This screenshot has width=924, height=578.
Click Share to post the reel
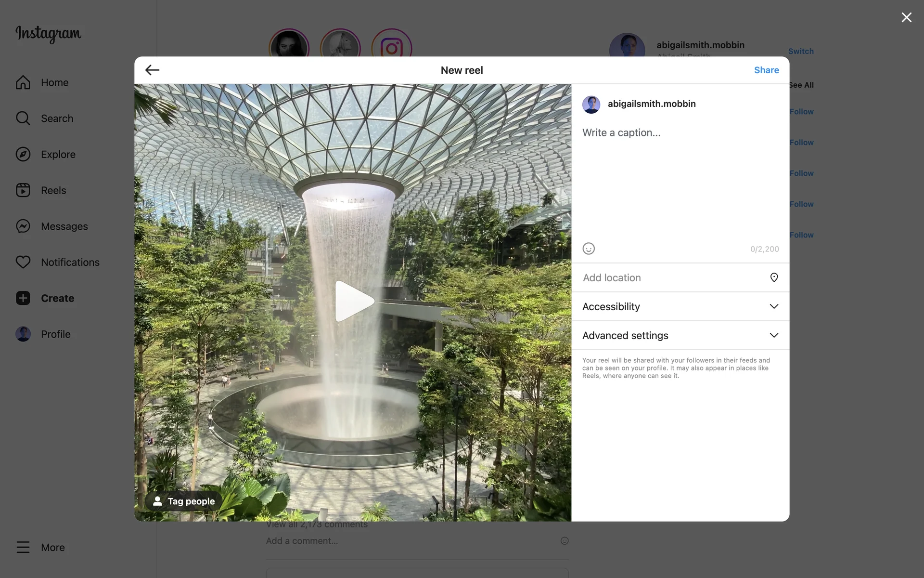pos(766,70)
